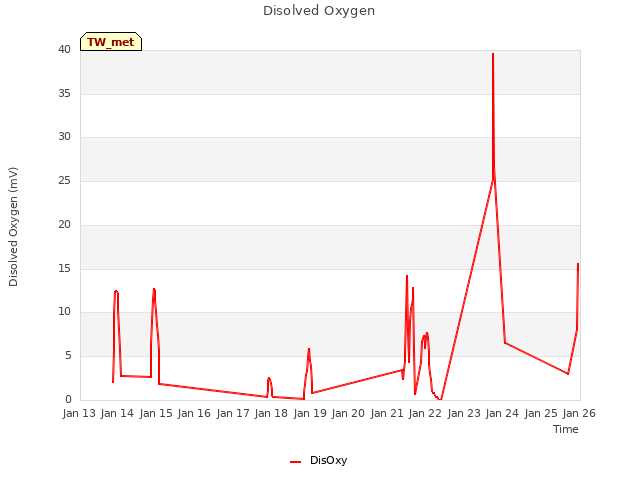Toggle the DisOxy legend entry
The image size is (640, 480).
[x=318, y=460]
